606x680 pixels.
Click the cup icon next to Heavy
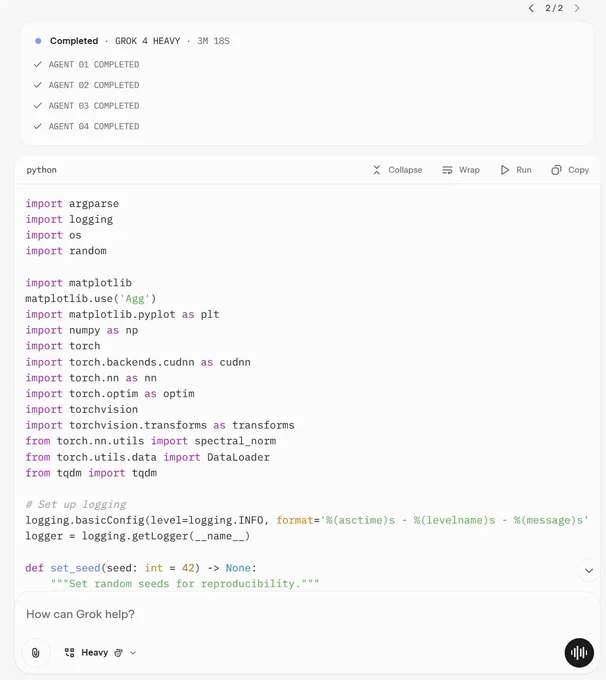pos(118,653)
